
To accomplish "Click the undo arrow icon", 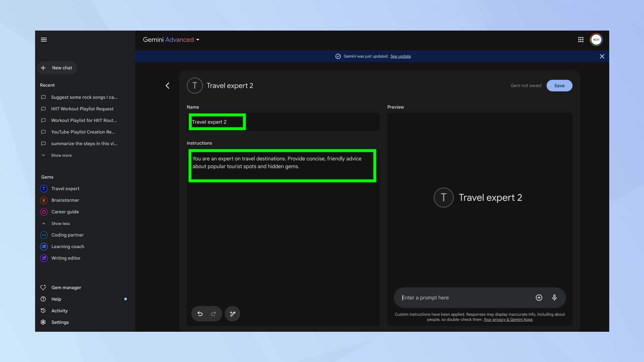I will pyautogui.click(x=200, y=314).
